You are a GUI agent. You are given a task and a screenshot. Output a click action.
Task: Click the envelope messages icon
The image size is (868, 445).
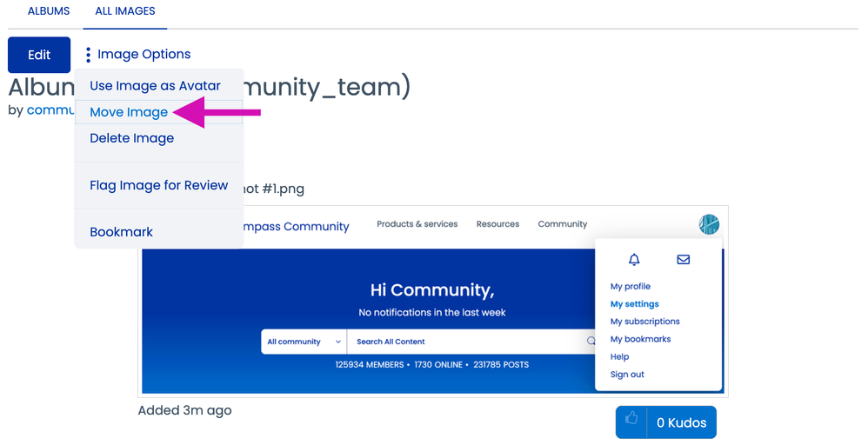683,260
